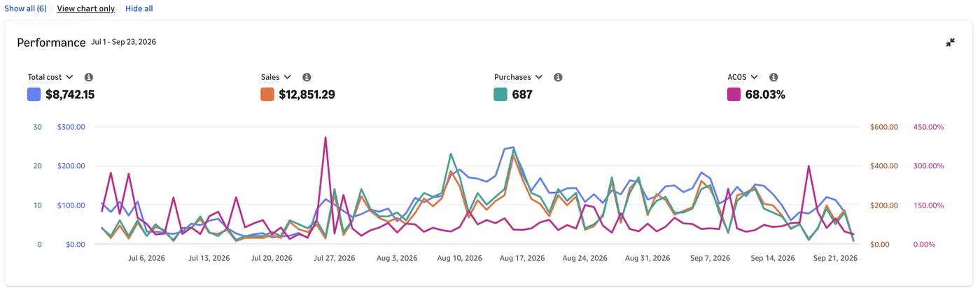The image size is (980, 293).
Task: Select the View chart only link
Action: (85, 8)
